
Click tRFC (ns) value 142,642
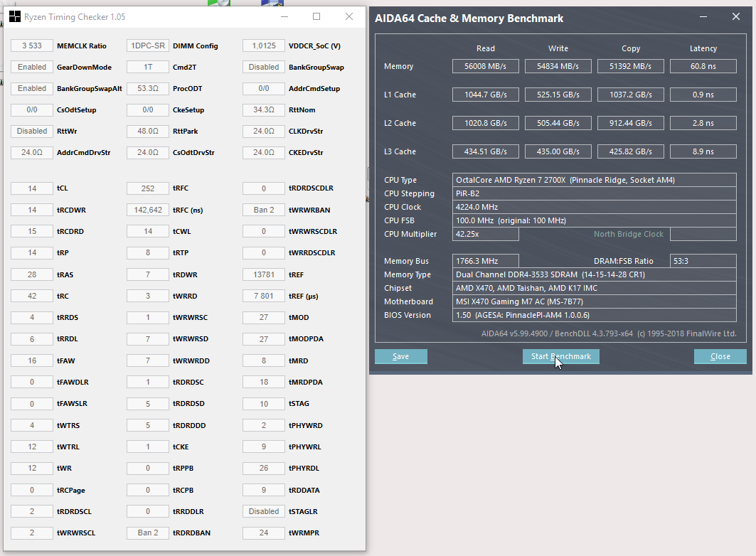(148, 210)
